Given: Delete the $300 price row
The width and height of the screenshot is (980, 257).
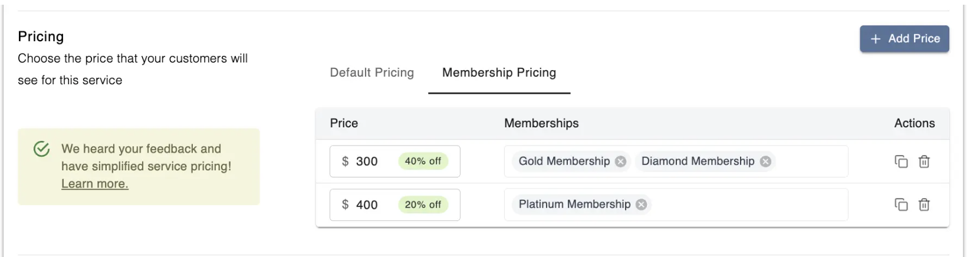Looking at the screenshot, I should point(924,162).
